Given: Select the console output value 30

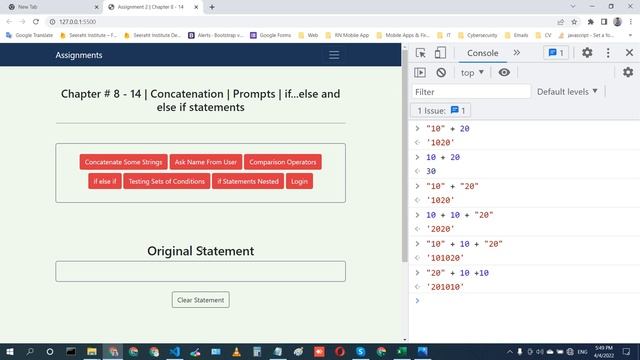Looking at the screenshot, I should [431, 171].
